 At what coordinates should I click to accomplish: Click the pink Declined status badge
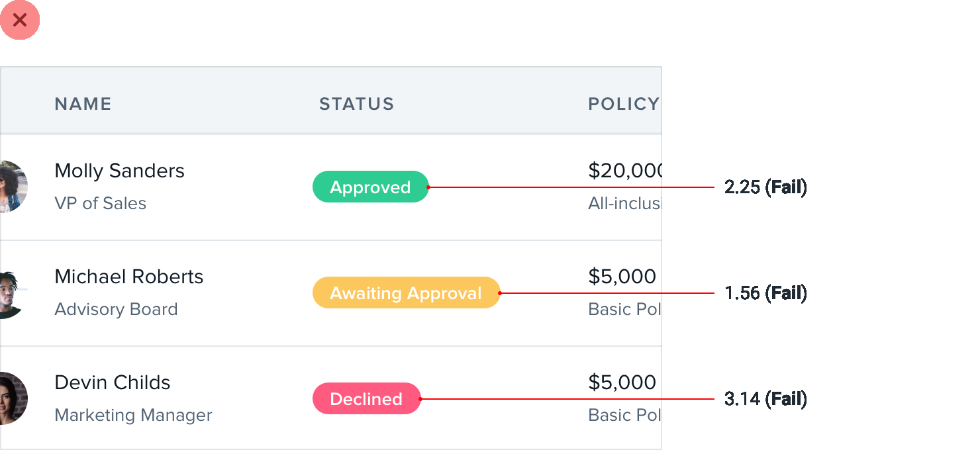point(366,399)
